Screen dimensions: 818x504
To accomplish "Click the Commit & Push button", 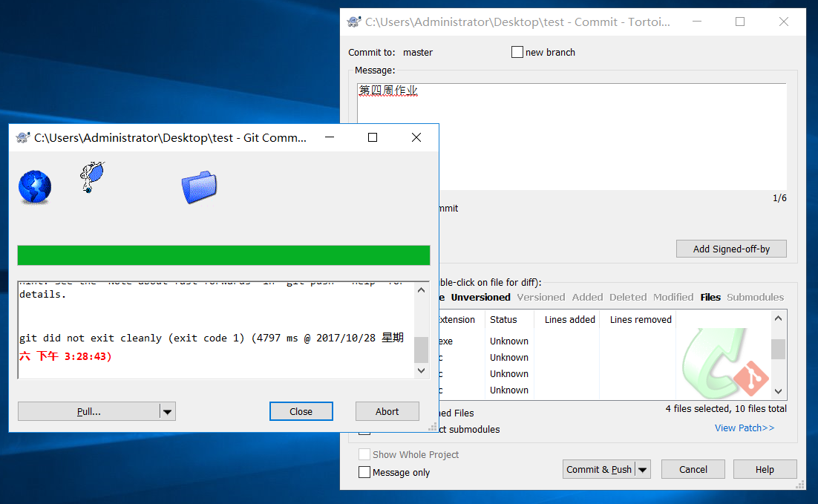I will click(599, 470).
